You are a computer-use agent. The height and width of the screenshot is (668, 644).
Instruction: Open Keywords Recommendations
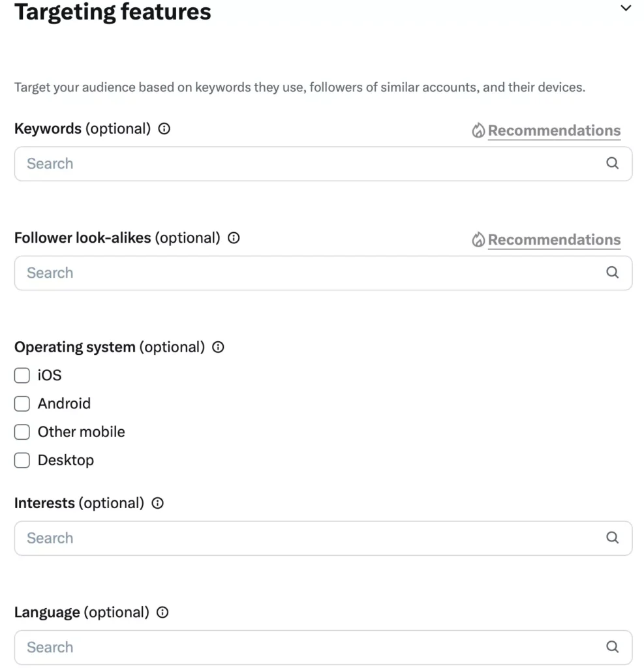(554, 130)
